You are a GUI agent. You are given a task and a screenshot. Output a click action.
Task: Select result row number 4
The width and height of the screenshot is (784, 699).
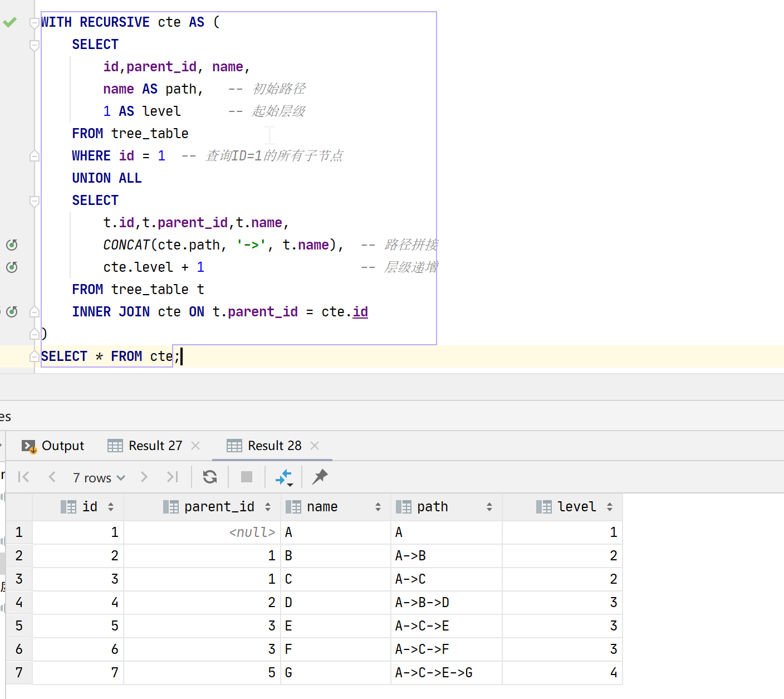tap(19, 603)
